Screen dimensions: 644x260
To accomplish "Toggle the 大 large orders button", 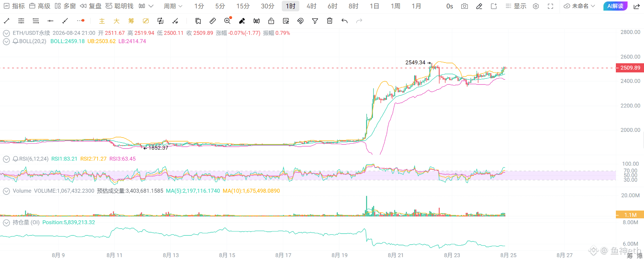I will [x=117, y=21].
